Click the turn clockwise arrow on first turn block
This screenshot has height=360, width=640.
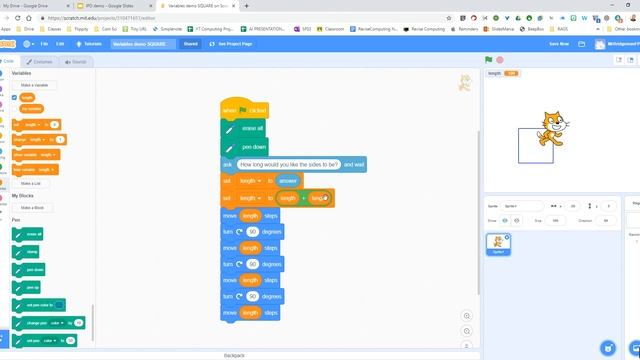pyautogui.click(x=239, y=232)
